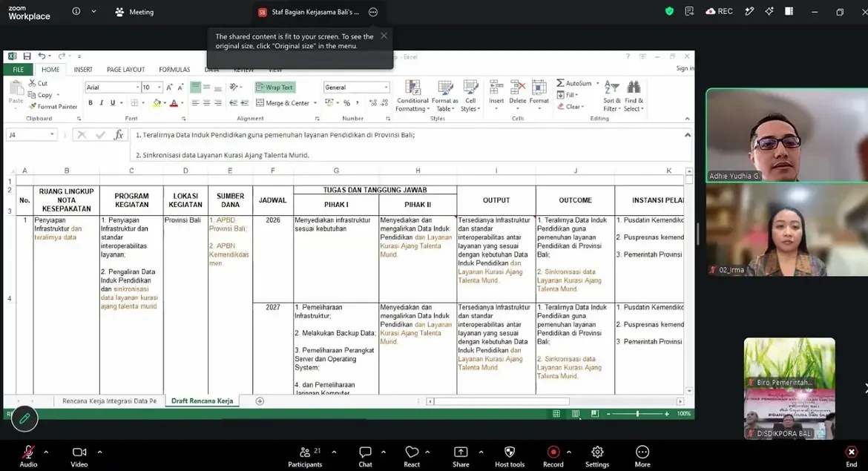Expand the Share options chevron
868x471 pixels.
(x=481, y=452)
